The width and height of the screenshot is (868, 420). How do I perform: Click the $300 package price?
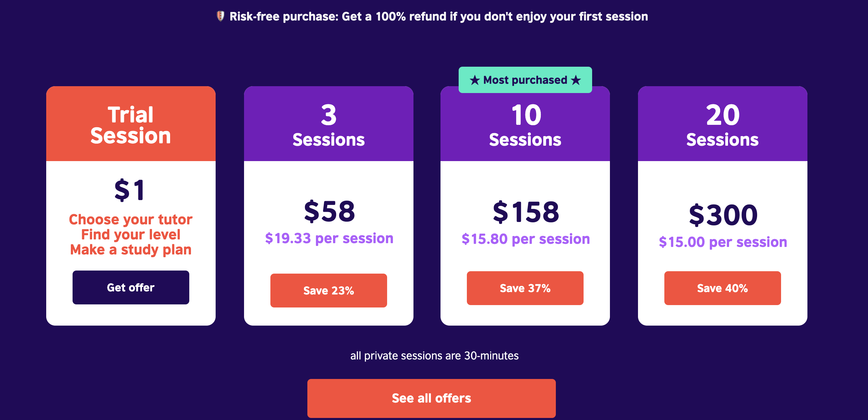(723, 215)
